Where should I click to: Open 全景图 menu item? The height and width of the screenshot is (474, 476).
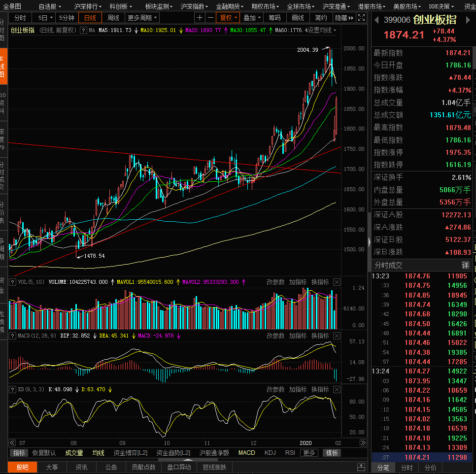click(x=12, y=6)
